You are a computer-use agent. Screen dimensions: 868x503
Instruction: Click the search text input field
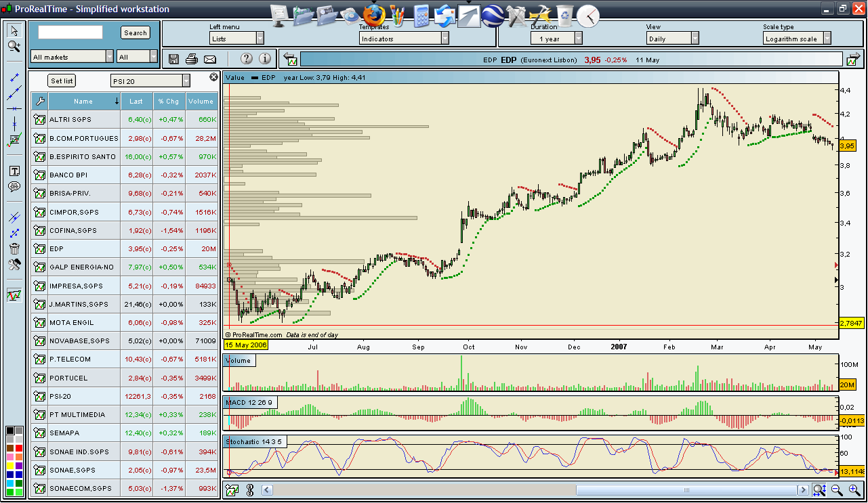click(70, 32)
